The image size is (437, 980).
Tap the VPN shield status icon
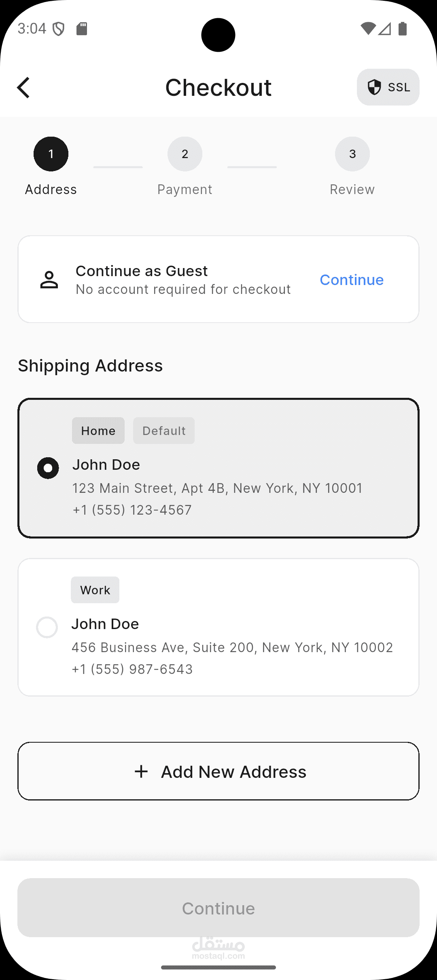[59, 29]
